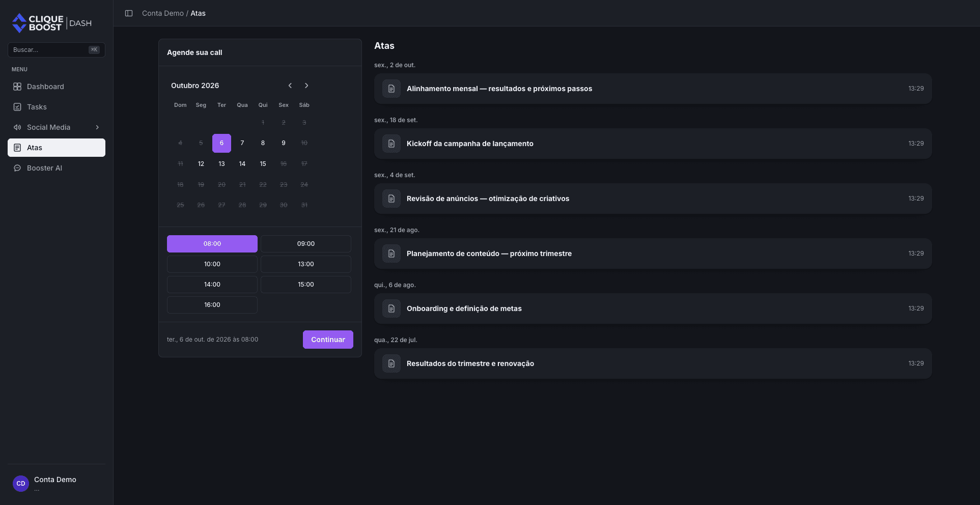Pick October 12 on the calendar
Image resolution: width=980 pixels, height=505 pixels.
[x=201, y=164]
